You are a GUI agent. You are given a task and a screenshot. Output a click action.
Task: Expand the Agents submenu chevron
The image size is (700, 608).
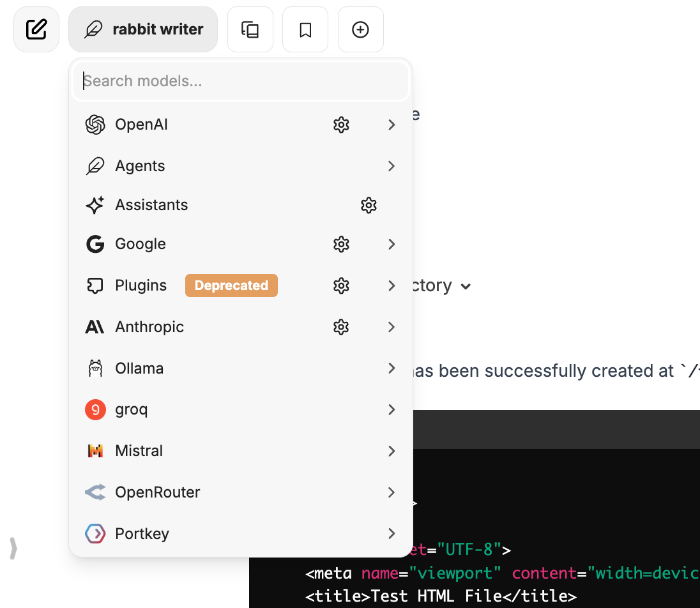coord(392,166)
